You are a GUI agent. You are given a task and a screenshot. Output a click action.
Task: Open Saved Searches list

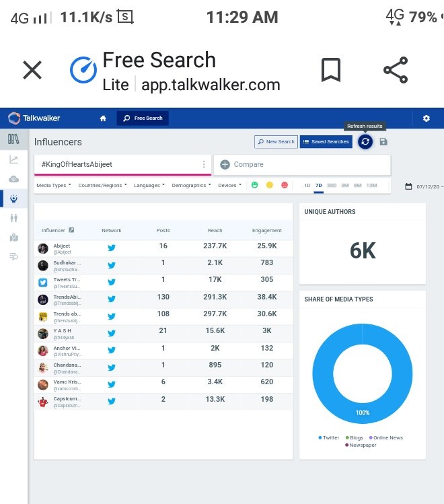(x=326, y=141)
